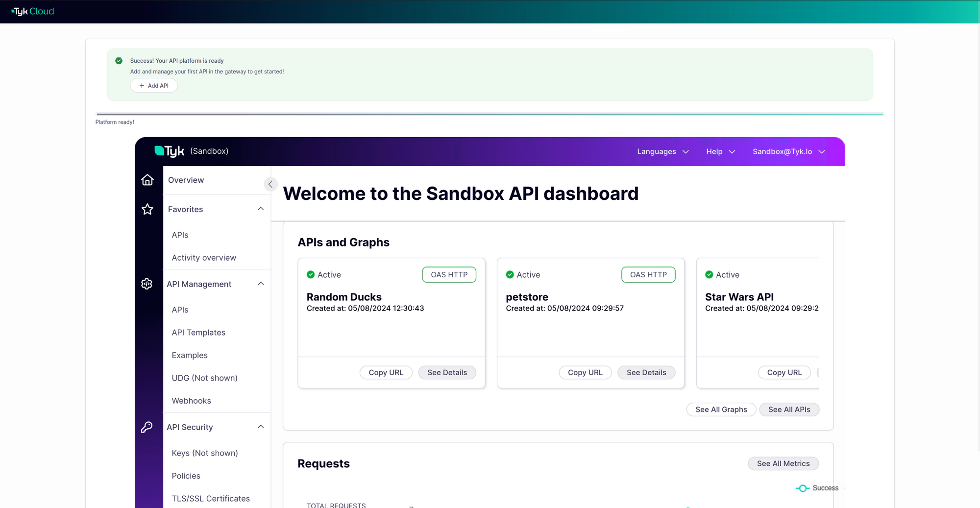Image resolution: width=980 pixels, height=508 pixels.
Task: Collapse the API Management section
Action: pyautogui.click(x=261, y=284)
